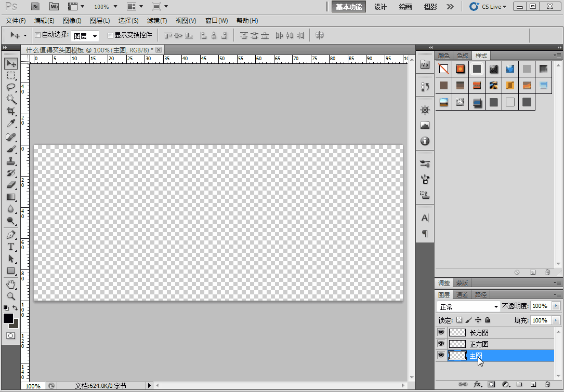This screenshot has height=392, width=564.
Task: Open the 不透明度 slider arrow
Action: 556,306
